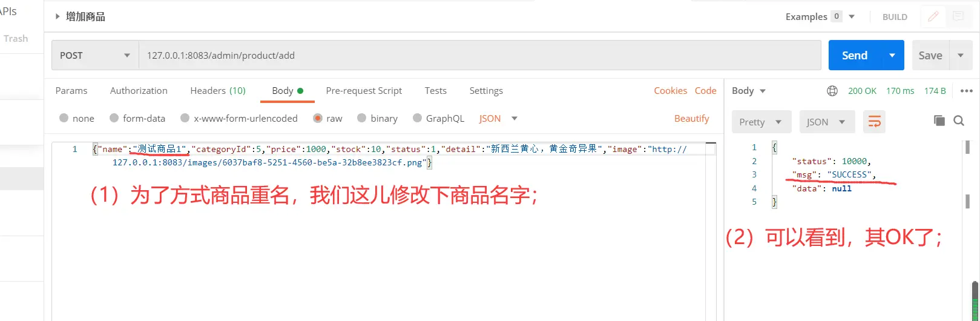Choose x-www-form-urlencoded body type
Image resolution: width=980 pixels, height=321 pixels.
point(239,118)
